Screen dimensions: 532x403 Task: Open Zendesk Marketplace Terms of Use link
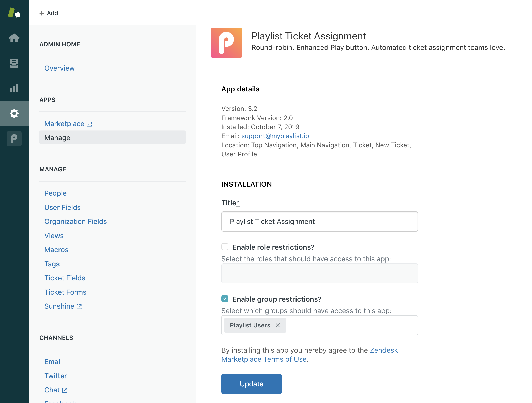(309, 355)
